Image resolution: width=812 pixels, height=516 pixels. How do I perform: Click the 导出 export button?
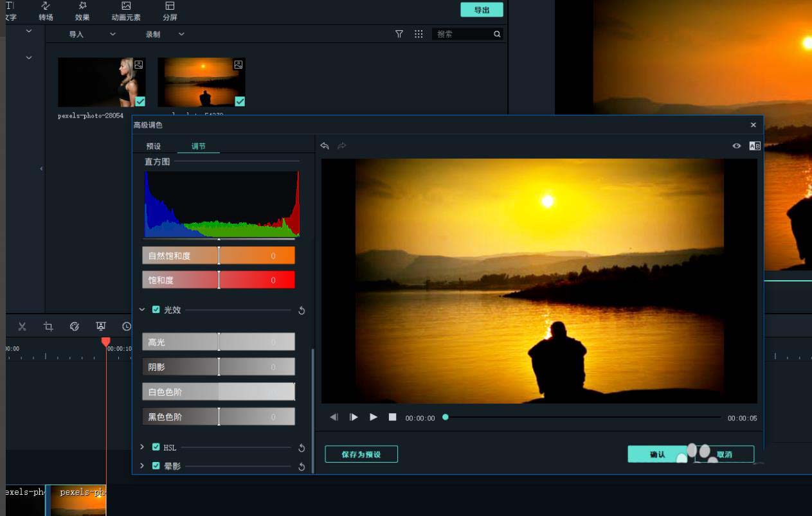click(482, 10)
